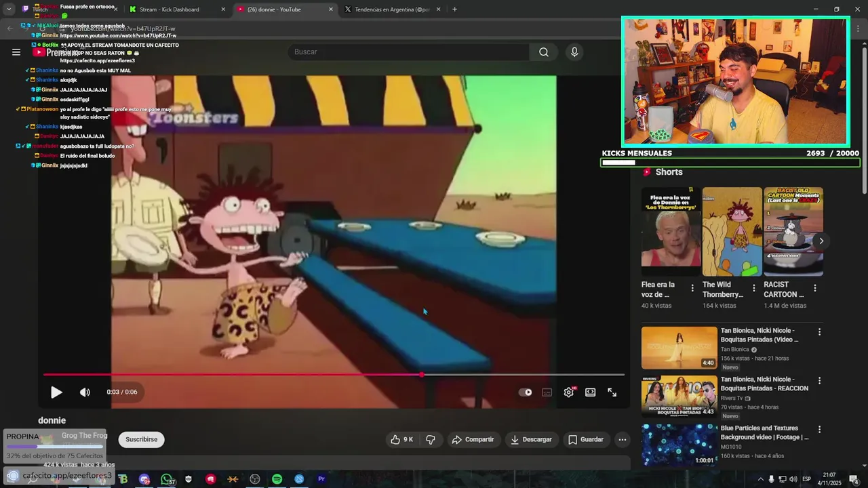Seek on the red video progress bar
Screen dimensions: 868x488
(x=334, y=374)
